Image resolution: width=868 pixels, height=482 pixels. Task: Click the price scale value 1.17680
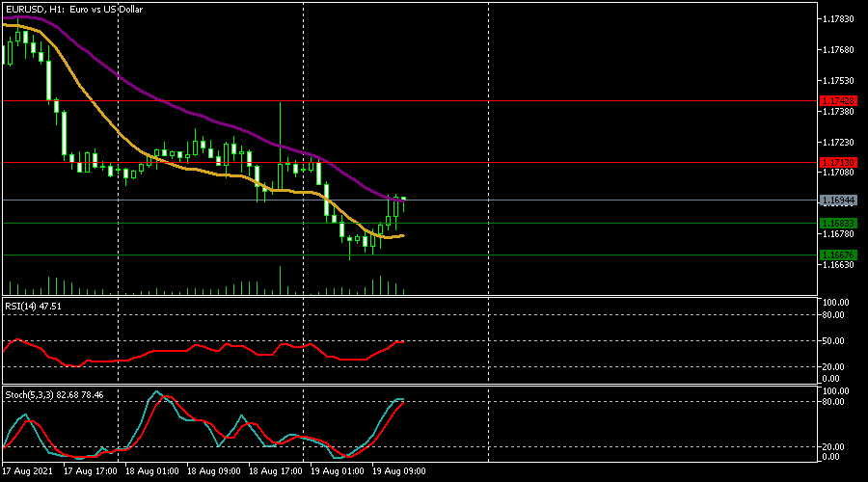point(838,50)
